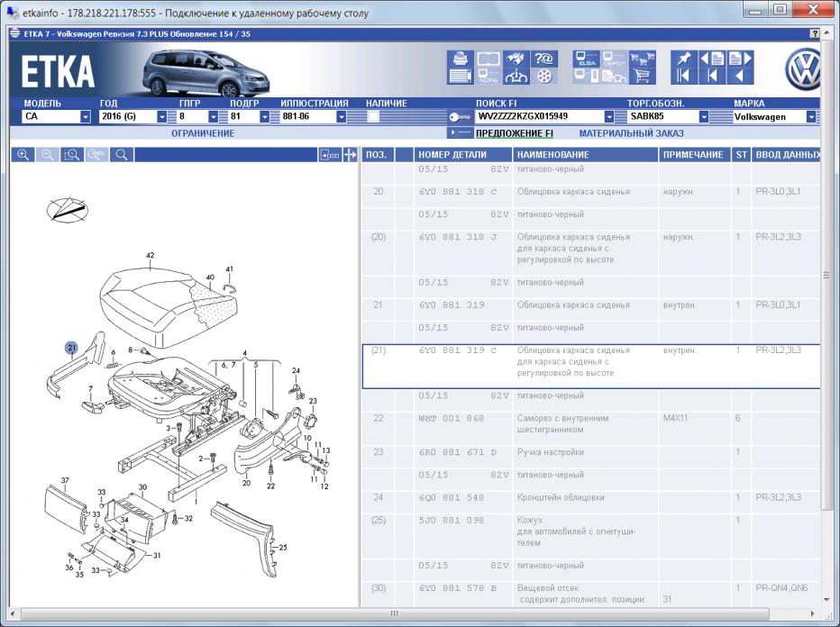
Task: Click the zoom region magnifier icon
Action: click(x=72, y=155)
